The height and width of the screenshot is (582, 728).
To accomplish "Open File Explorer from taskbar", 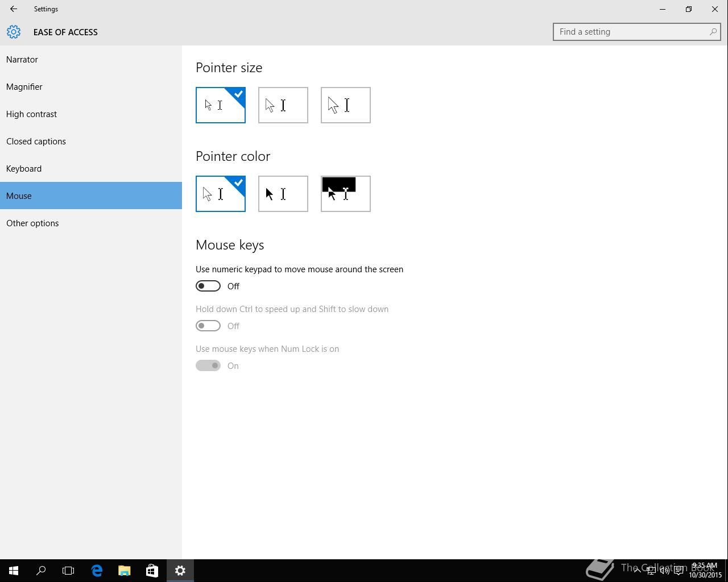I will point(124,571).
